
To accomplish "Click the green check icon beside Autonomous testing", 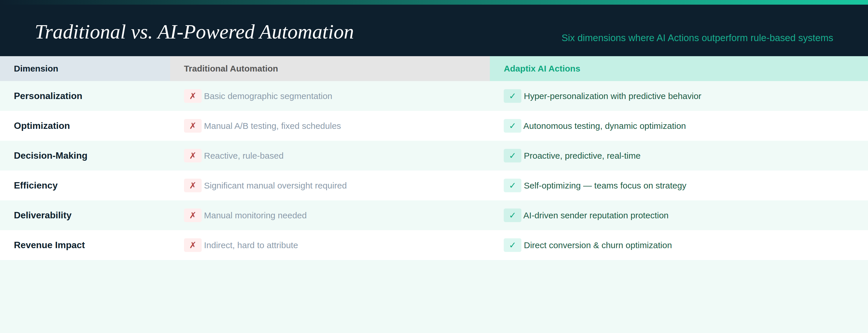I will click(x=512, y=126).
